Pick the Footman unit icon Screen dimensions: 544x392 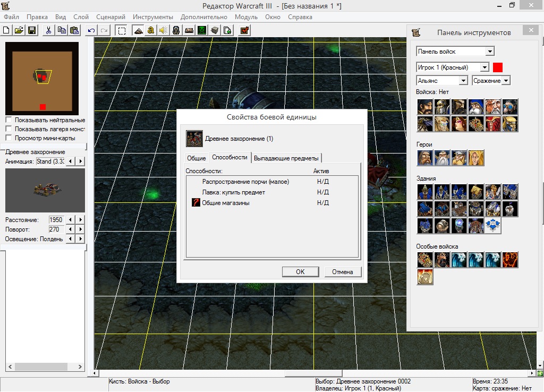442,107
